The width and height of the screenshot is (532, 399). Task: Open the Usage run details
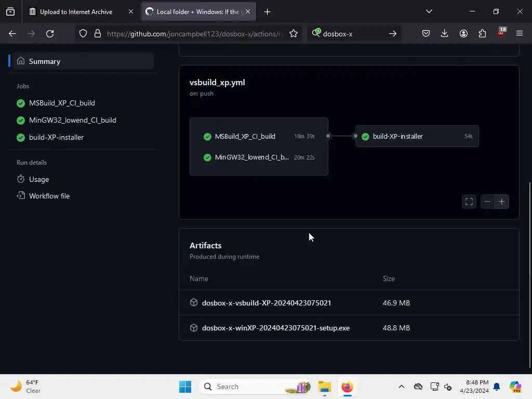38,179
